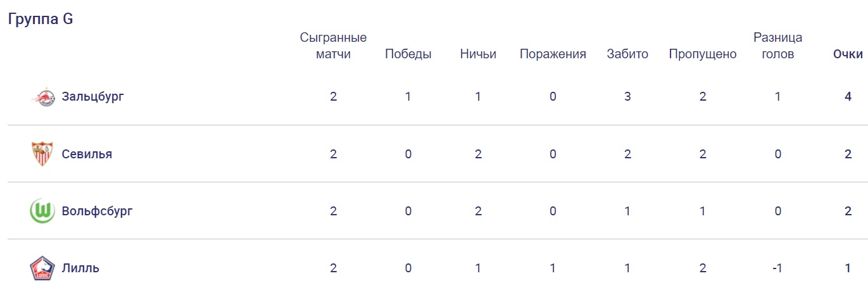The width and height of the screenshot is (868, 290).
Task: Sort by Победы column header
Action: click(408, 54)
